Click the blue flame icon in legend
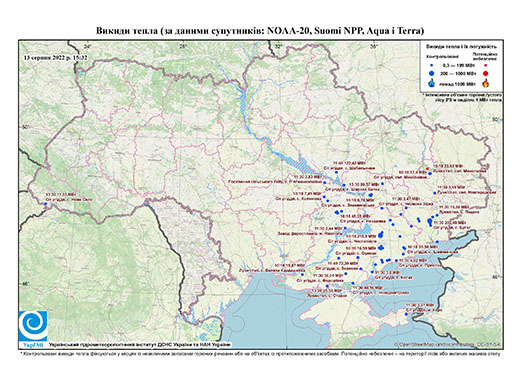The width and height of the screenshot is (520, 368). click(x=432, y=83)
